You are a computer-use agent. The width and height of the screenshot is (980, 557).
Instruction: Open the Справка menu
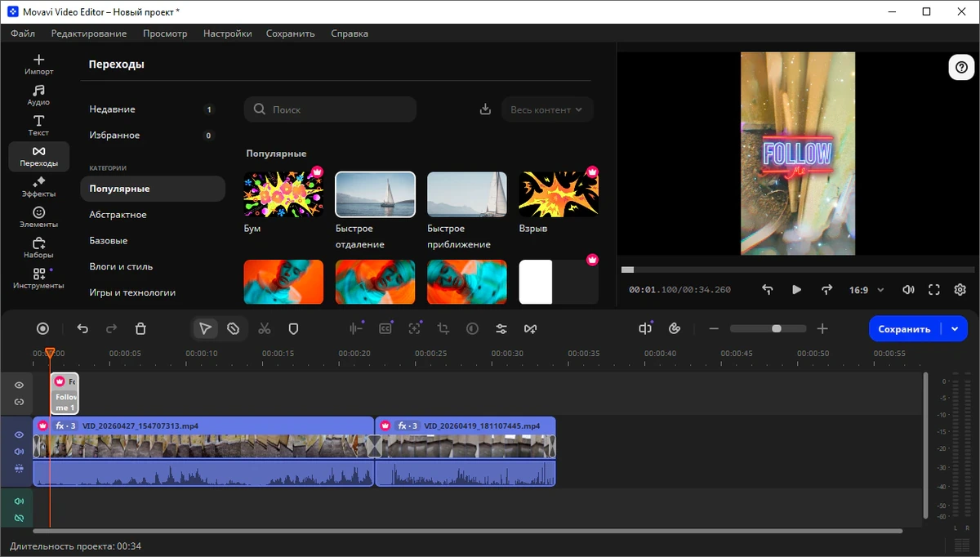(350, 33)
